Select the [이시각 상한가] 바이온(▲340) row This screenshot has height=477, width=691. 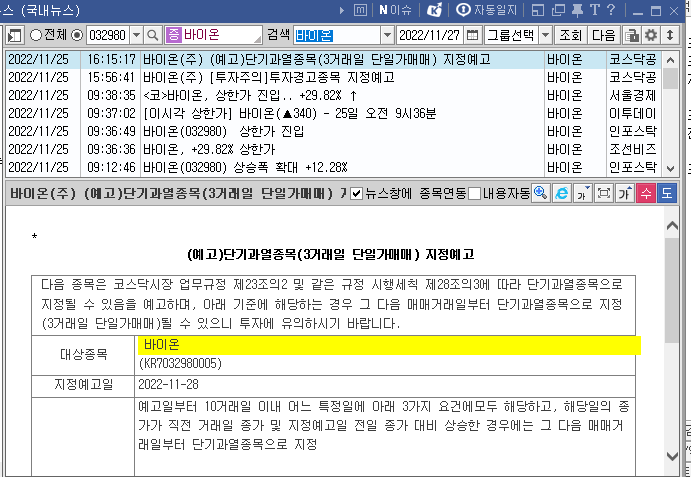333,114
